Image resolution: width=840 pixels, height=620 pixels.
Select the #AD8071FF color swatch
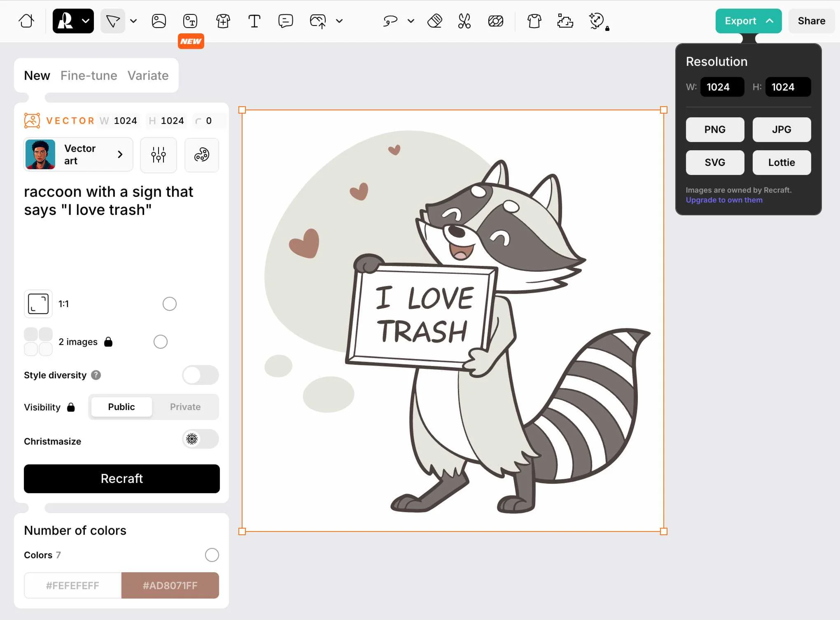[x=170, y=585]
